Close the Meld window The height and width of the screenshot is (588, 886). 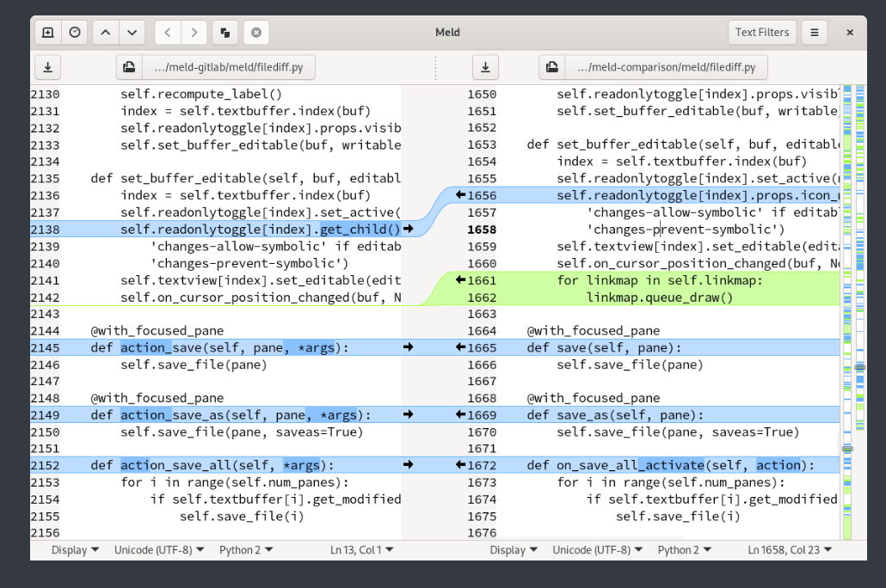click(x=849, y=33)
